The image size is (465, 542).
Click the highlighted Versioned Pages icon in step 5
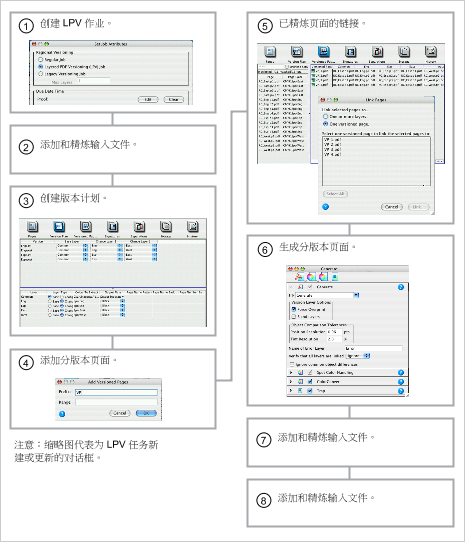click(324, 52)
